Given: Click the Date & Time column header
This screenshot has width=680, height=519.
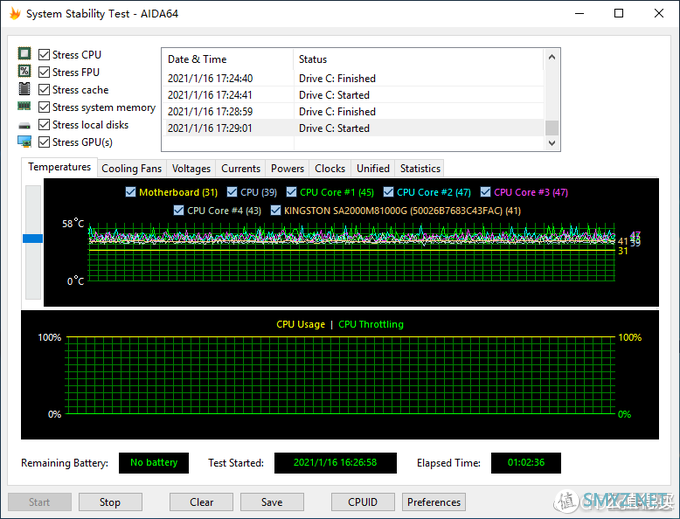Looking at the screenshot, I should 228,59.
